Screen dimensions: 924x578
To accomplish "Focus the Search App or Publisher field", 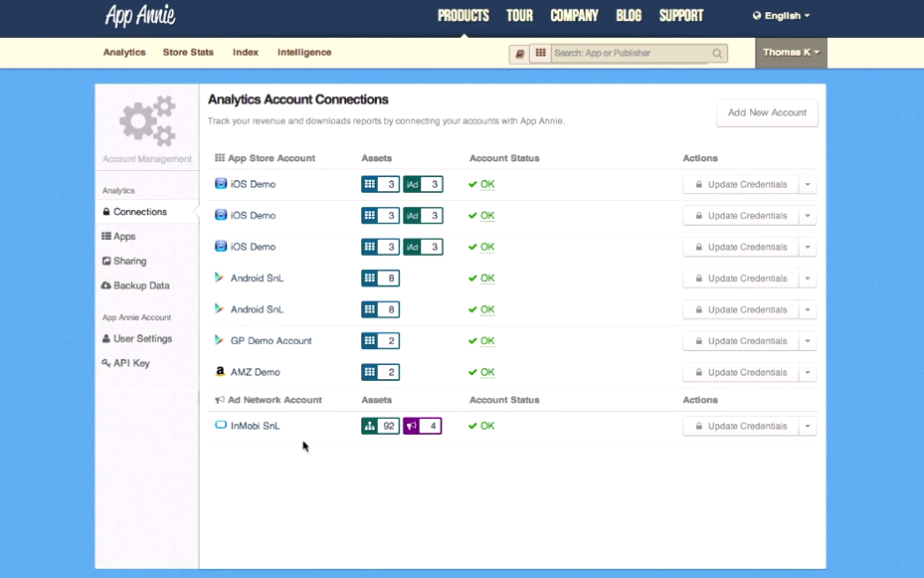I will tap(631, 53).
